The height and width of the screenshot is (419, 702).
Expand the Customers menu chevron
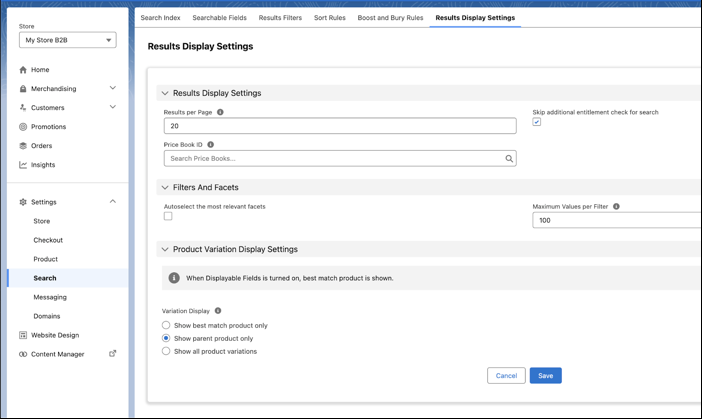tap(112, 107)
